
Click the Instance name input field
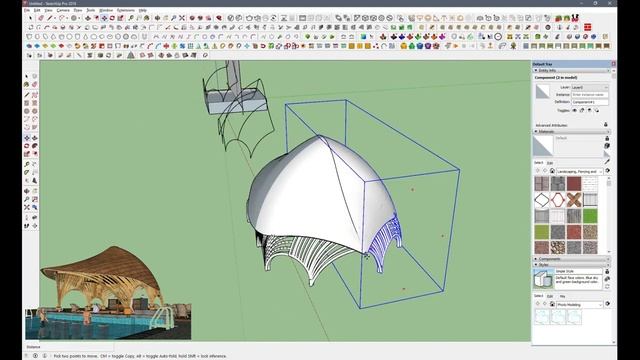pyautogui.click(x=590, y=95)
